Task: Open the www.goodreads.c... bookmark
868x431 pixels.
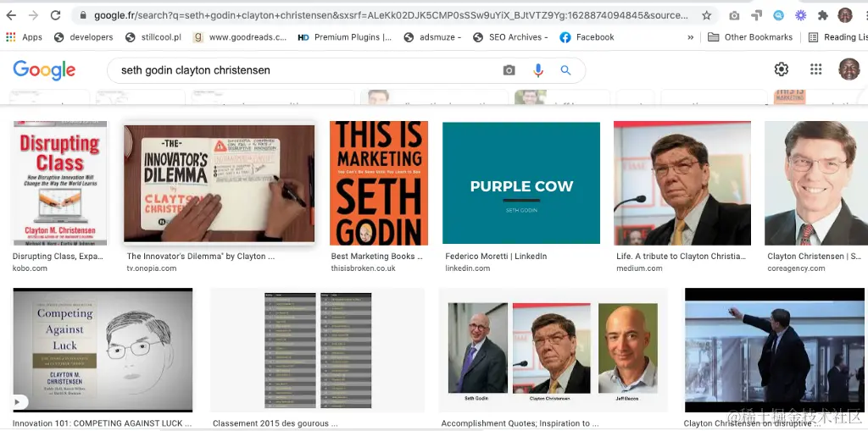Action: tap(240, 37)
